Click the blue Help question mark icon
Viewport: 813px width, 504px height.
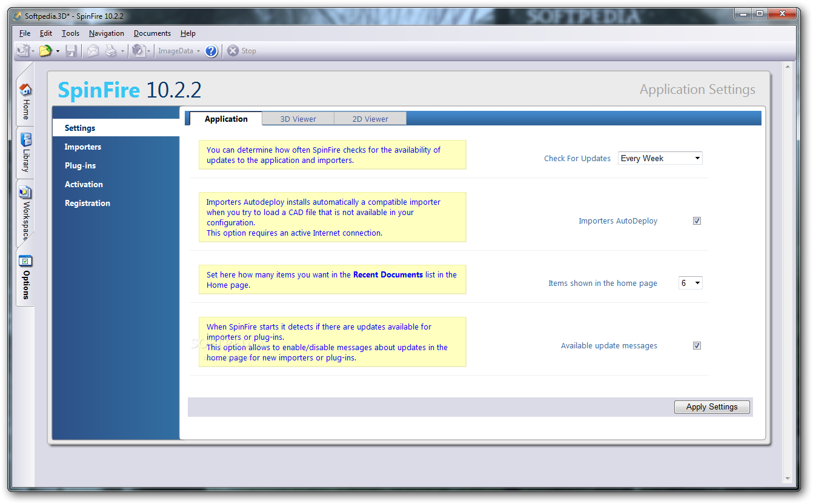211,51
